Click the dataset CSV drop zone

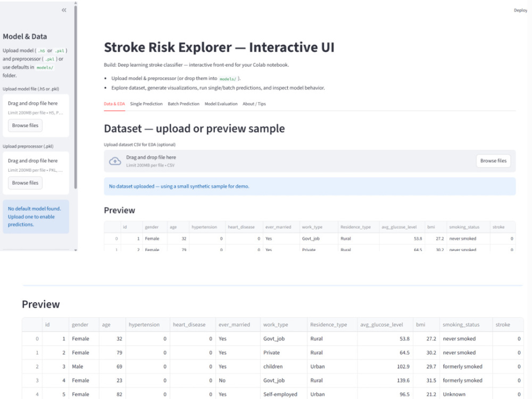310,161
